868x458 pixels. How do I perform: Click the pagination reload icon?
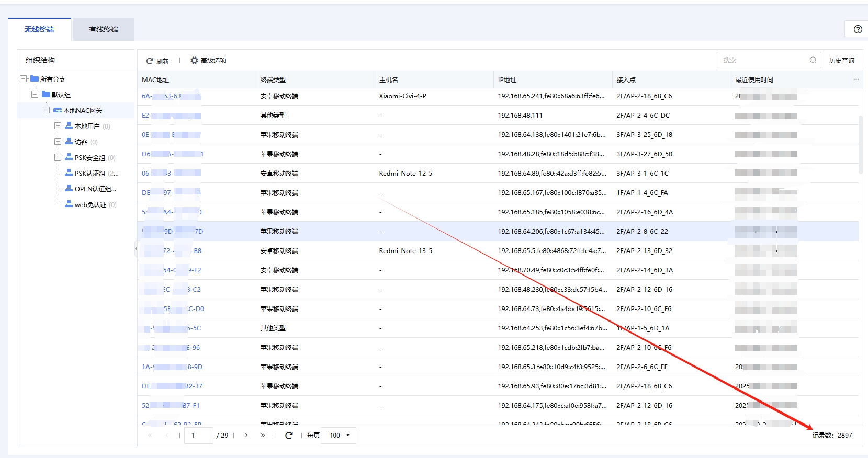289,435
